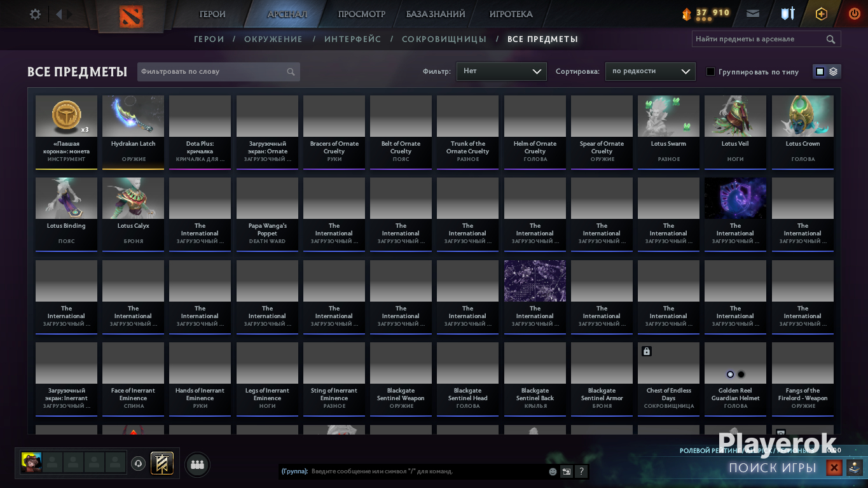868x488 pixels.
Task: Click the player avatar in party bar
Action: [31, 463]
